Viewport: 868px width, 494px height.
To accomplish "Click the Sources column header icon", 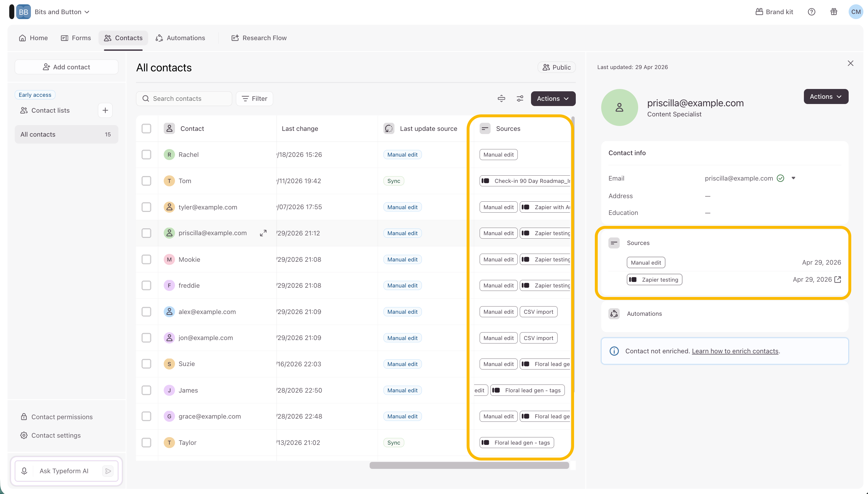I will 485,129.
